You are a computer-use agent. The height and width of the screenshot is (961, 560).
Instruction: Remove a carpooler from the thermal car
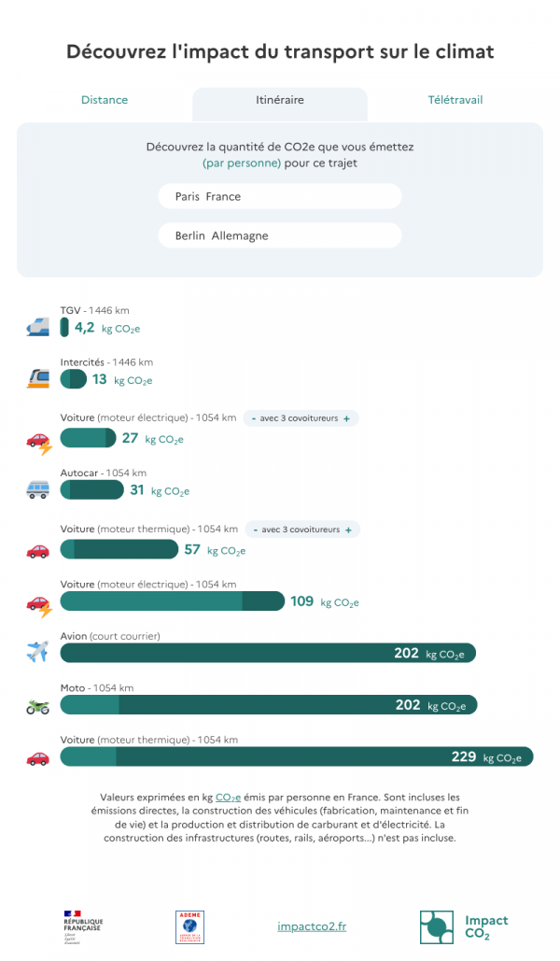click(x=256, y=530)
